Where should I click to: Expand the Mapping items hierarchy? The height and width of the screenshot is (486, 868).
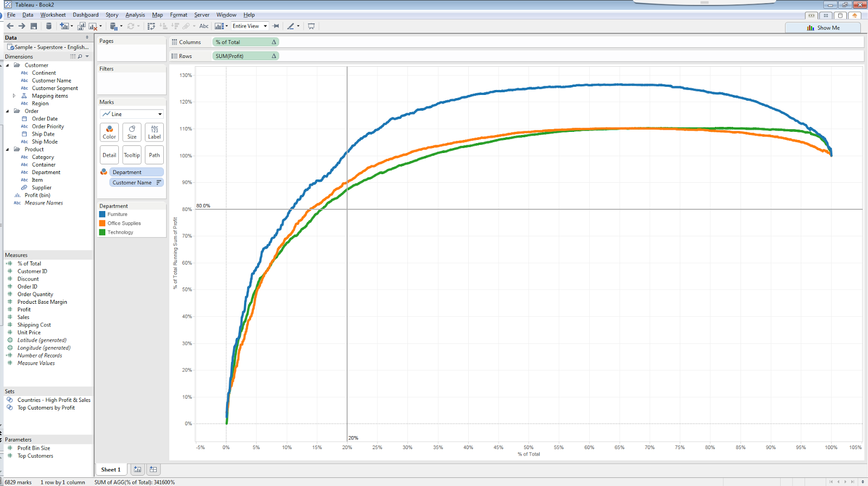[x=14, y=95]
